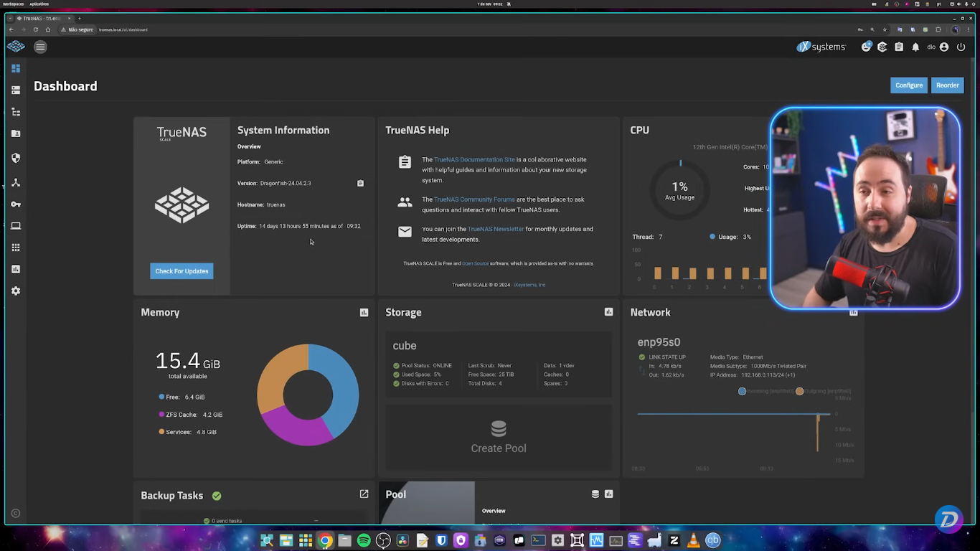The width and height of the screenshot is (980, 551).
Task: Click Check For Updates
Action: 182,270
